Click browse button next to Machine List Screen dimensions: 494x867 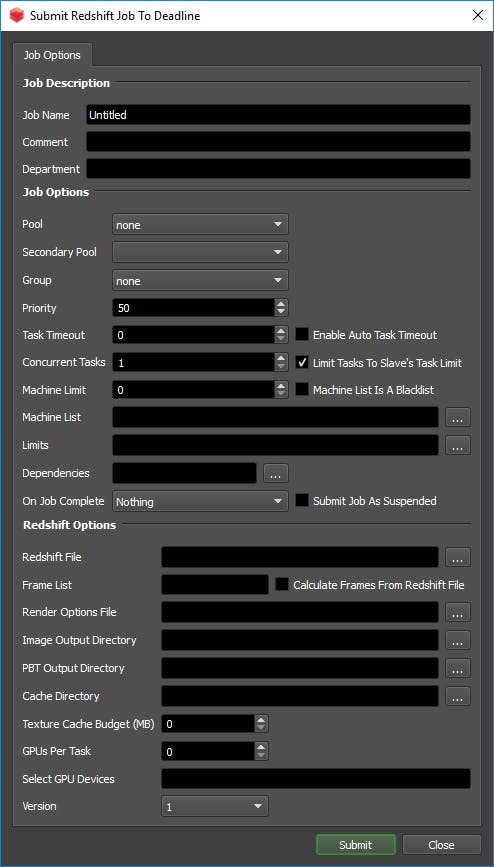[457, 417]
